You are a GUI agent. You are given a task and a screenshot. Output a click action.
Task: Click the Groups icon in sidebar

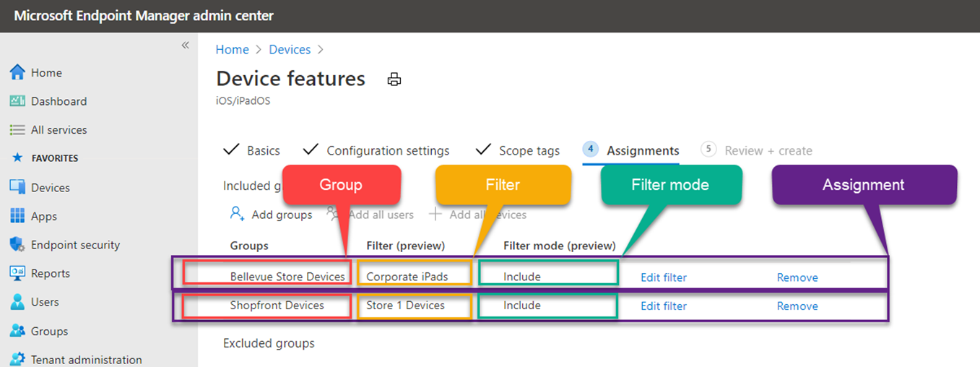pos(17,331)
